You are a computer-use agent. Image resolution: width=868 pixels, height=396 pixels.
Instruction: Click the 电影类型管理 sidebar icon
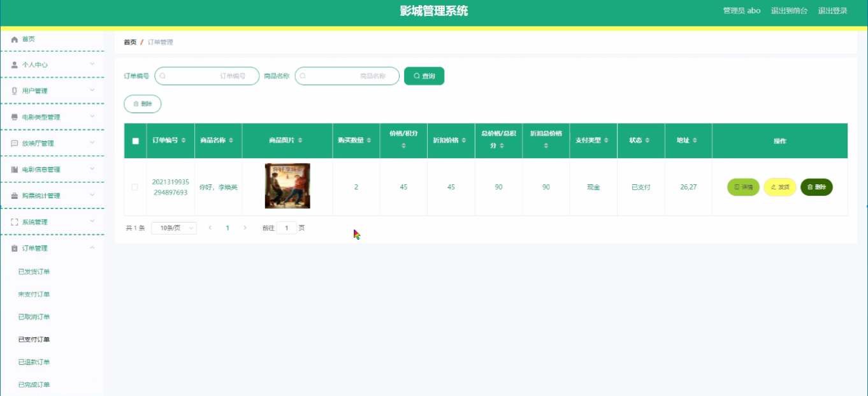click(x=15, y=117)
